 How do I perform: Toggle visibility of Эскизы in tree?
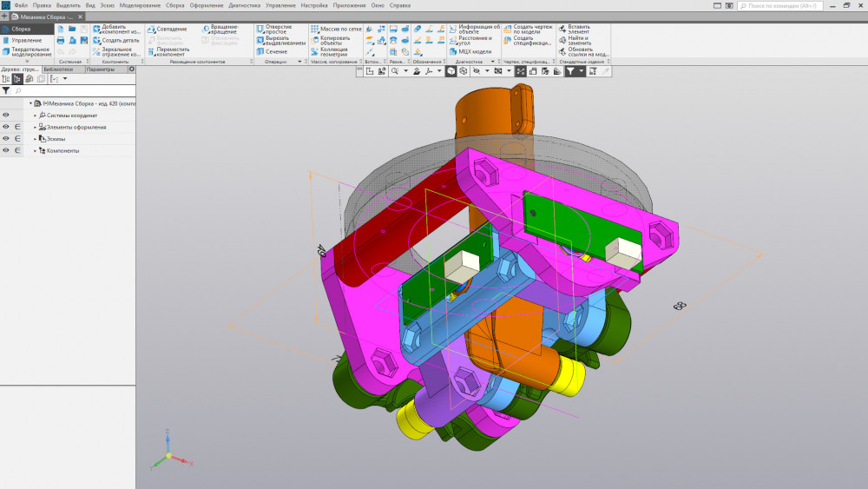(x=6, y=139)
